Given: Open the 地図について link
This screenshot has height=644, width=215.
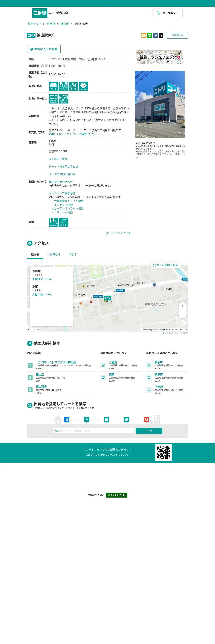Looking at the screenshot, I should point(168,333).
